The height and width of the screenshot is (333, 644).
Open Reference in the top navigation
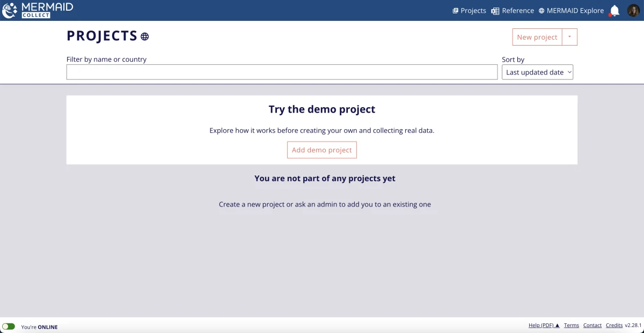(513, 11)
